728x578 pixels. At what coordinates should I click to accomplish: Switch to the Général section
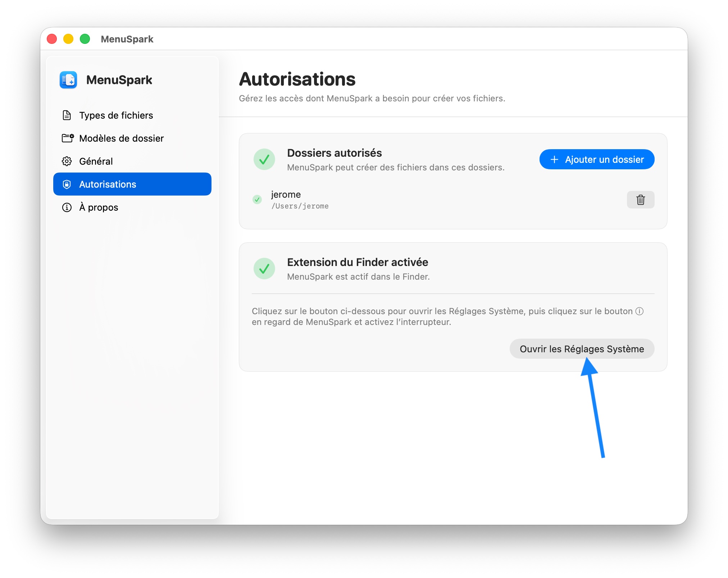coord(132,161)
